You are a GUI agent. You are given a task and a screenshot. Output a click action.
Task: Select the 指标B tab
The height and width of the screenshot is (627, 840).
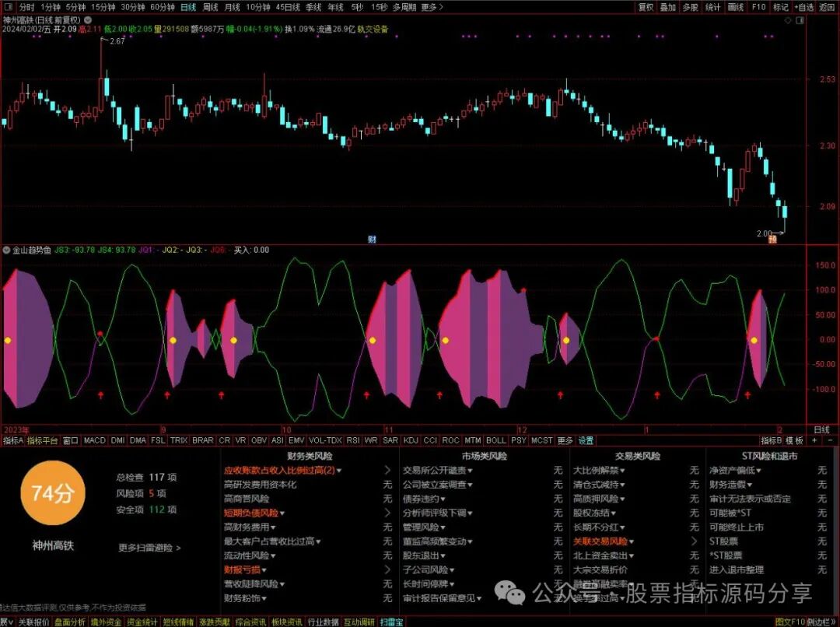click(x=772, y=440)
